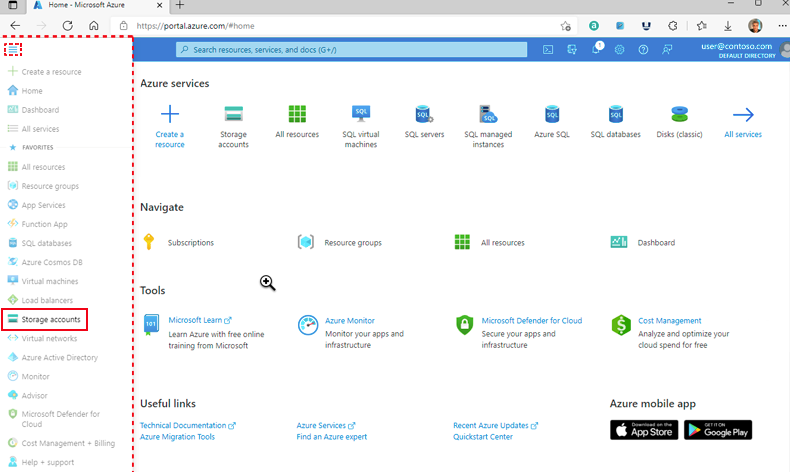This screenshot has height=472, width=790.
Task: Open Cost Management + Billing in sidebar
Action: pos(61,443)
